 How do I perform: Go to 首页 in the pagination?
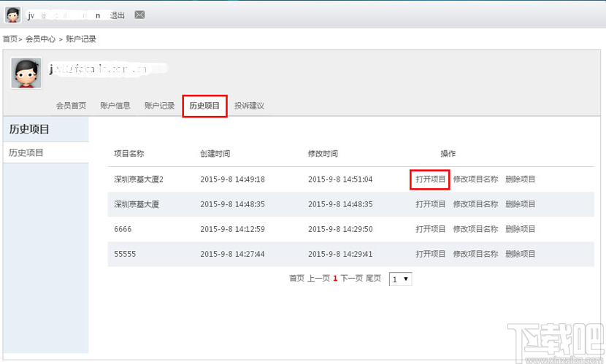click(x=297, y=279)
